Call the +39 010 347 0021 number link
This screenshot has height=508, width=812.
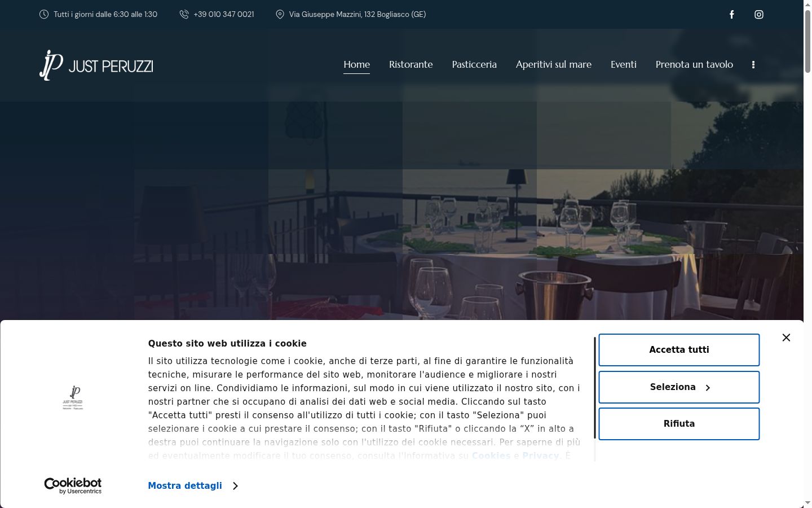[x=224, y=14]
